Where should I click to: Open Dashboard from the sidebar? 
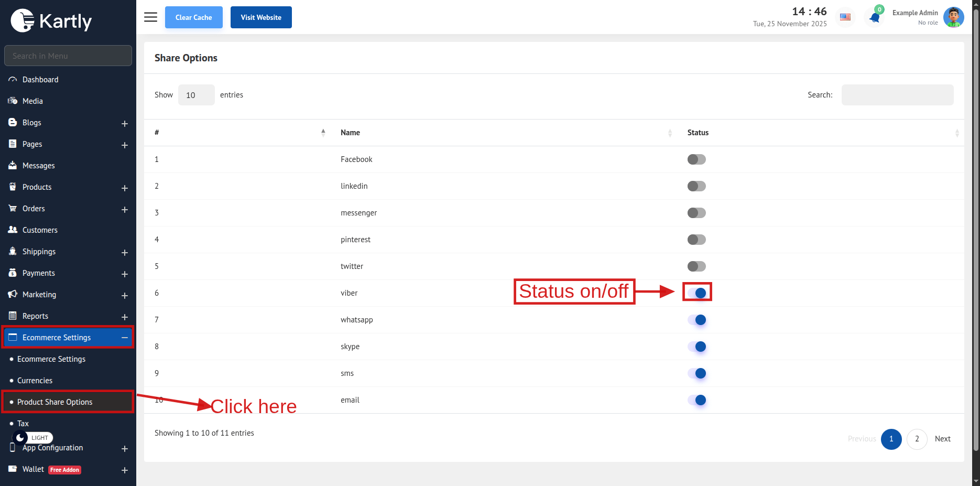coord(40,80)
